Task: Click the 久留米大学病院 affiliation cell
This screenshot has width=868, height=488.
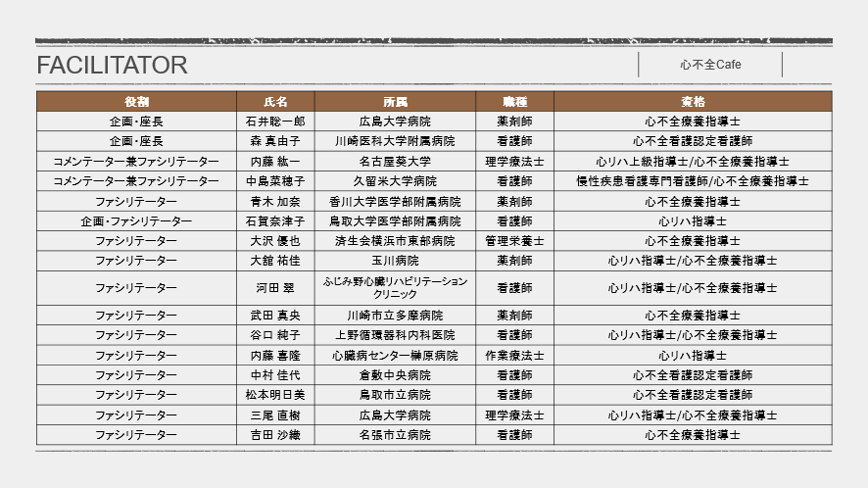Action: [x=395, y=181]
